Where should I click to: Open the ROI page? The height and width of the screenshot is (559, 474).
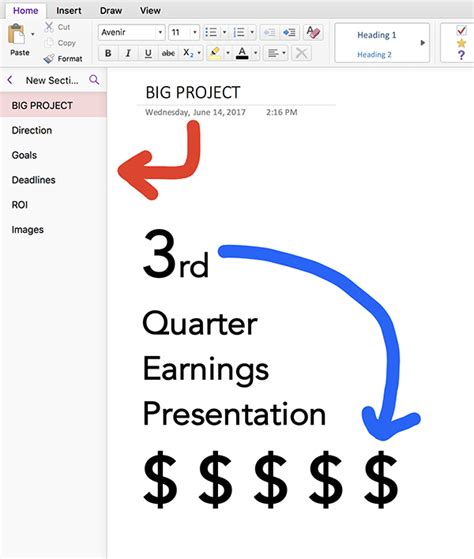(x=53, y=205)
